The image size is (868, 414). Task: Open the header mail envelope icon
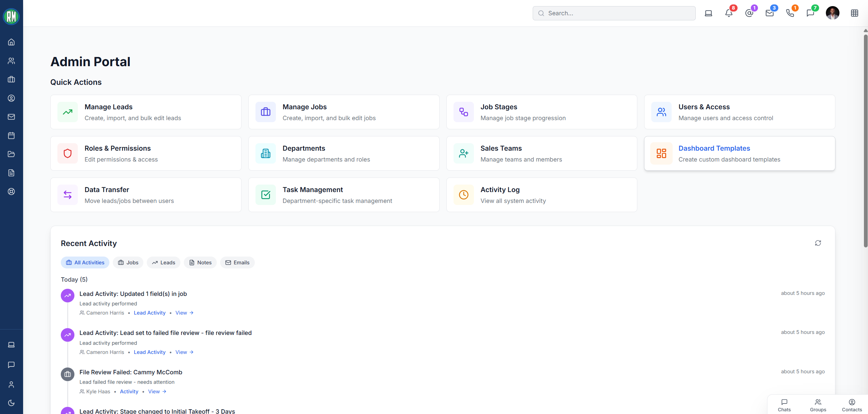tap(769, 13)
